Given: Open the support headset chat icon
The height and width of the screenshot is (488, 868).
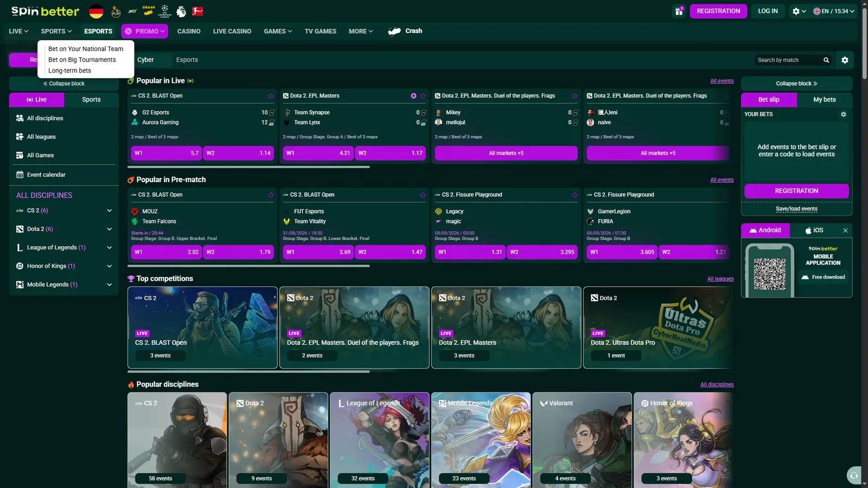Looking at the screenshot, I should click(854, 476).
